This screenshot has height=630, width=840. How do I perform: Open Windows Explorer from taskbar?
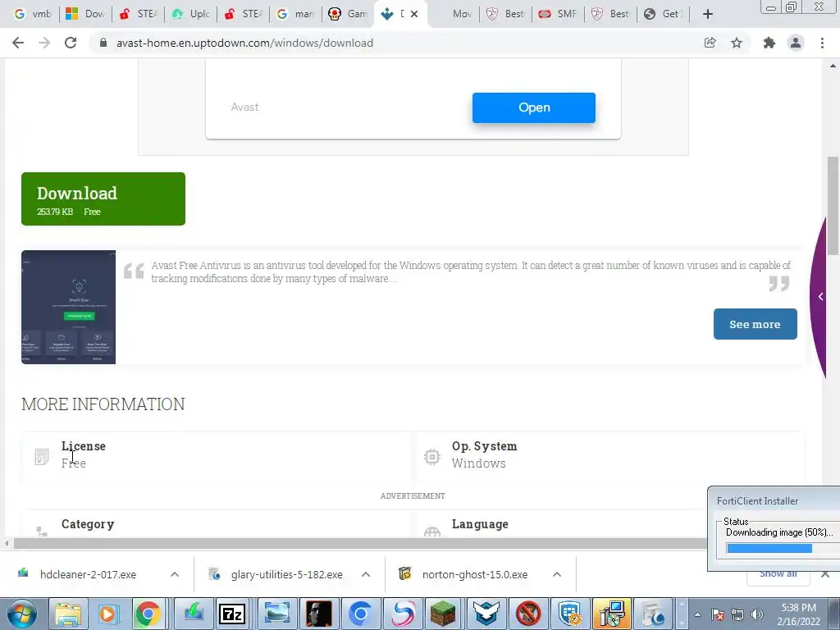point(68,614)
